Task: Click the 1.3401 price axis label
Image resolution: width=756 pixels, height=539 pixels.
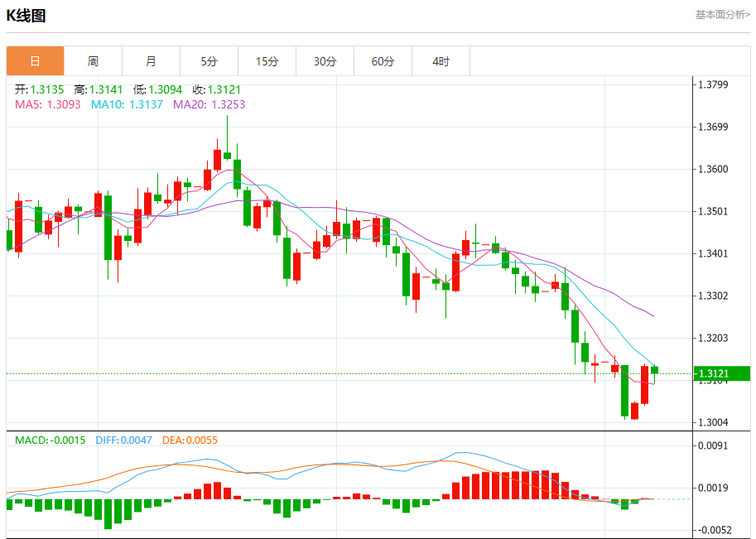Action: pos(713,253)
